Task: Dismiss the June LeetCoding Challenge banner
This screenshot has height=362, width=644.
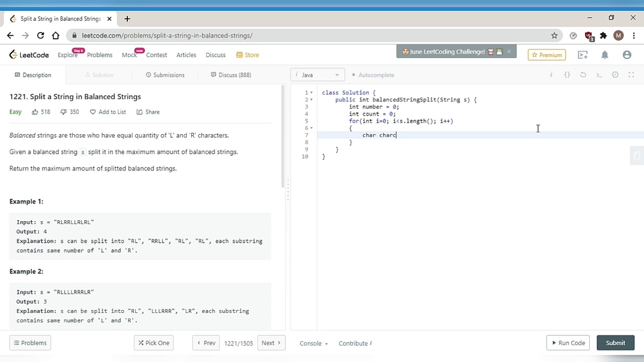Action: click(x=509, y=51)
